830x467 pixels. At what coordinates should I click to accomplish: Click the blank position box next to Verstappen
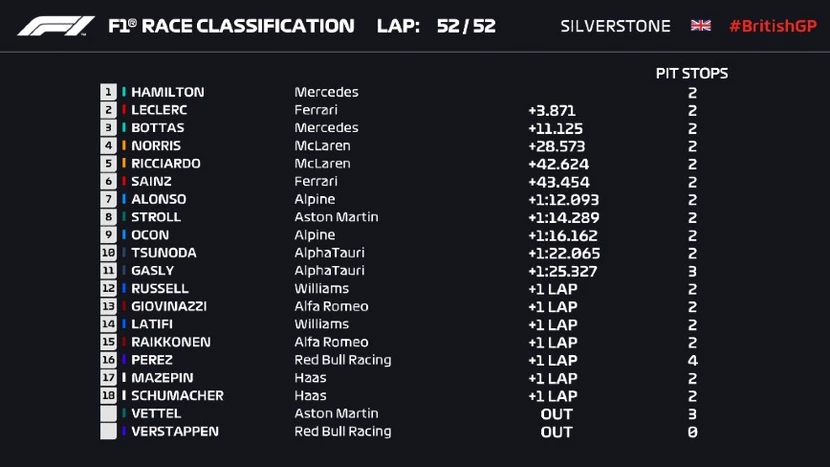click(x=108, y=431)
